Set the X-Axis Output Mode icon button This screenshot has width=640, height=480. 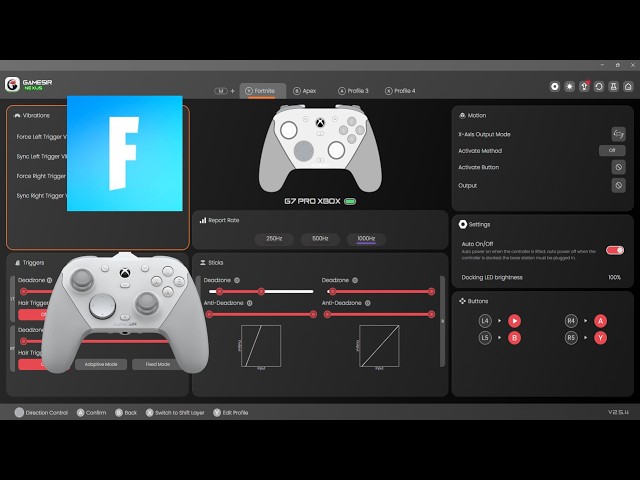point(618,134)
